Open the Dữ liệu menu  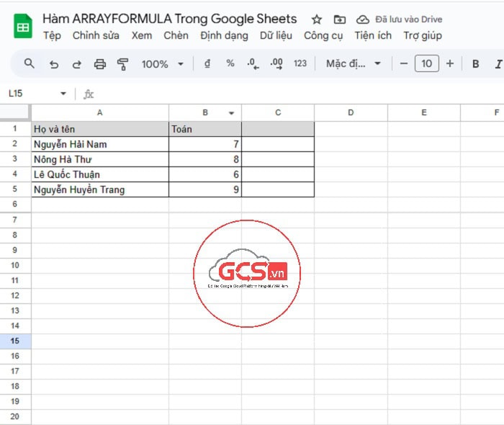coord(276,35)
